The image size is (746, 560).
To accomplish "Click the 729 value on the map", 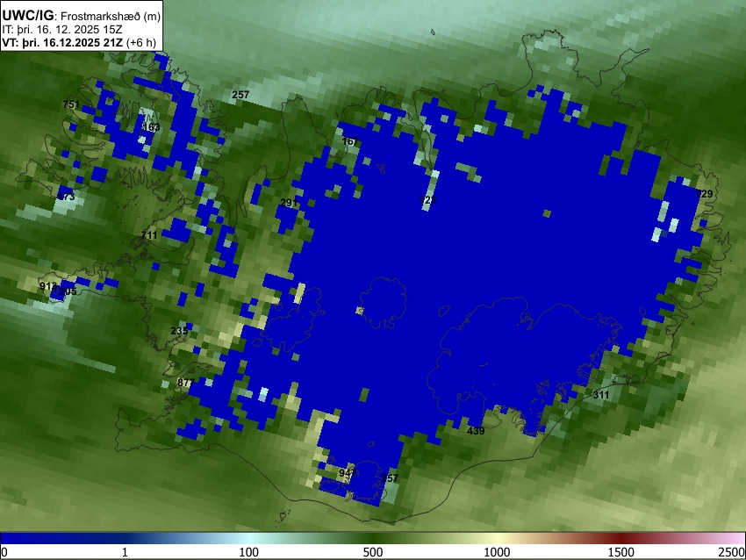I will pos(704,194).
